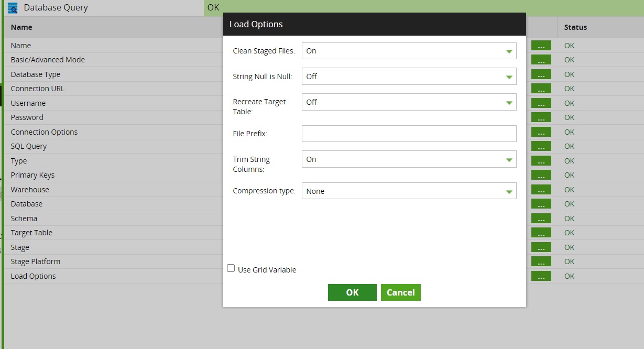Viewport: 644px width, 349px height.
Task: Confirm load options with OK button
Action: [352, 292]
